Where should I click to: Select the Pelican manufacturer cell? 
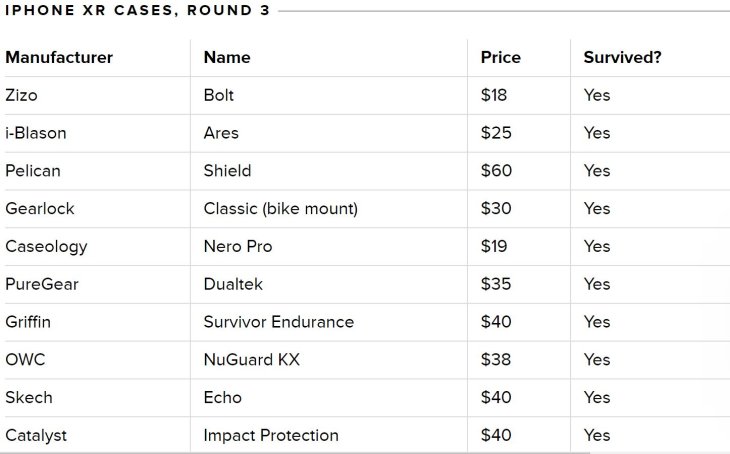click(x=33, y=171)
